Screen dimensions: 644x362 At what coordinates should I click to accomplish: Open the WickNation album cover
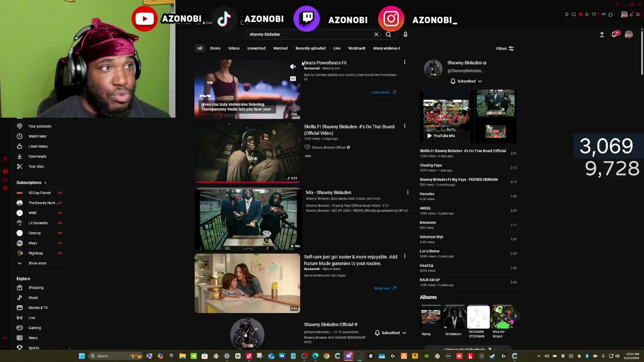(x=454, y=317)
